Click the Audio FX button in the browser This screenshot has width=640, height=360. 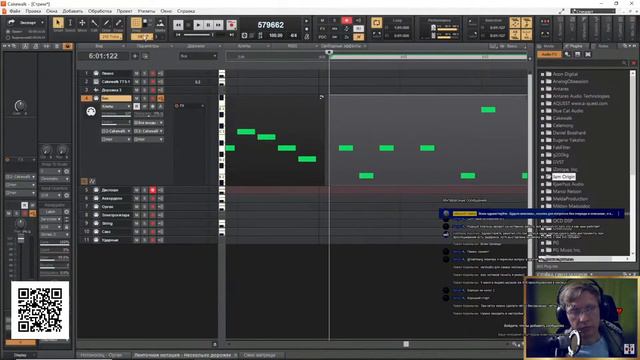(549, 54)
